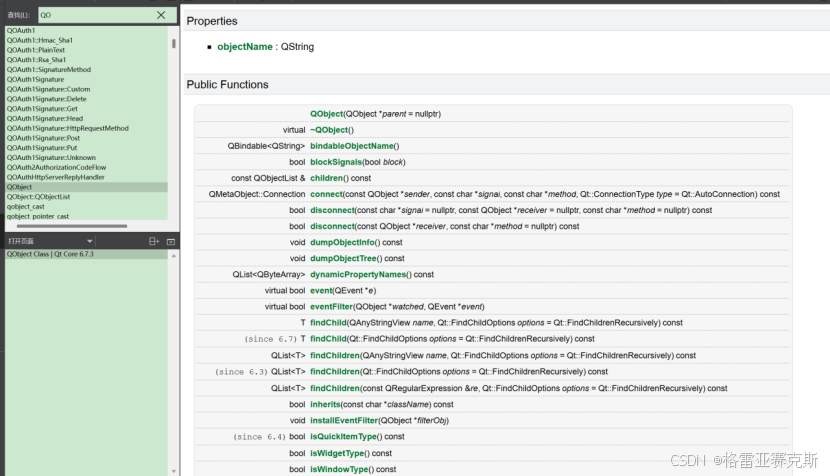Open disconnect link with receiver first parameter
The height and width of the screenshot is (476, 830).
(332, 226)
